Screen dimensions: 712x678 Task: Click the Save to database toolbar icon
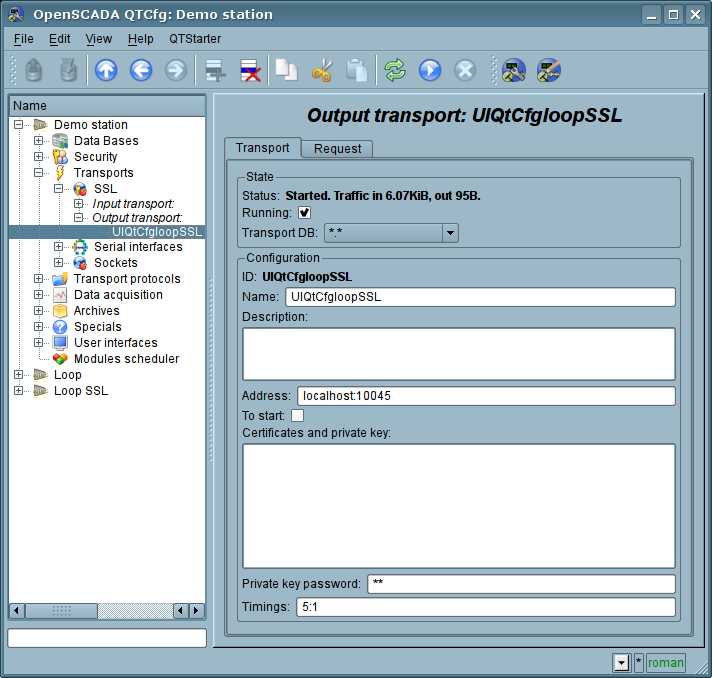click(x=69, y=70)
